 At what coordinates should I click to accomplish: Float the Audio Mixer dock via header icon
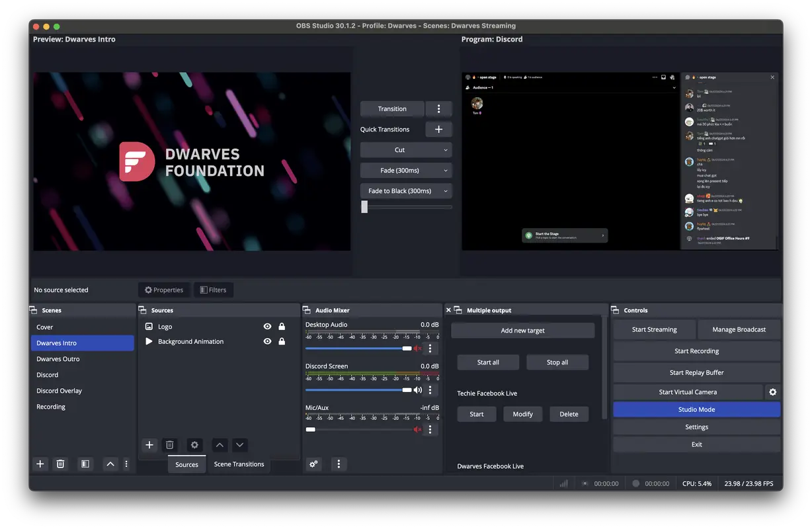pyautogui.click(x=307, y=310)
